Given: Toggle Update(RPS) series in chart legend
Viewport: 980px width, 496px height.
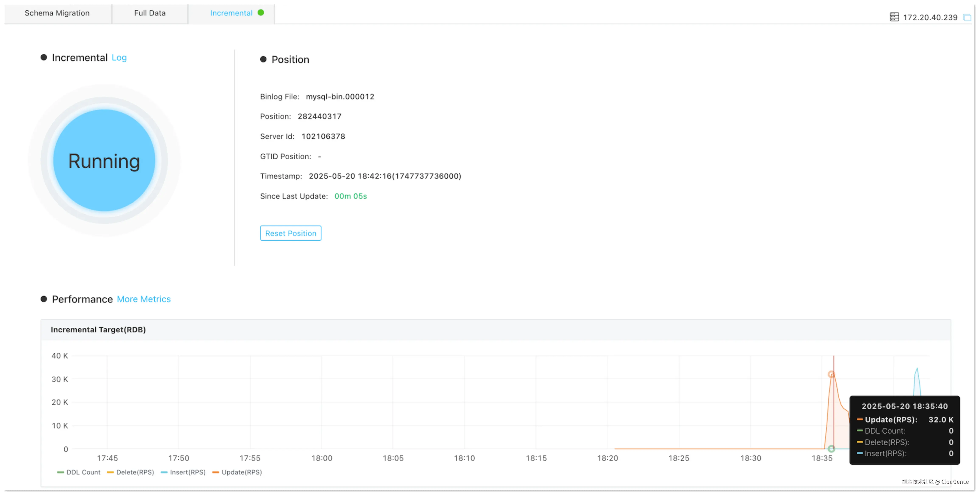Looking at the screenshot, I should click(x=237, y=472).
